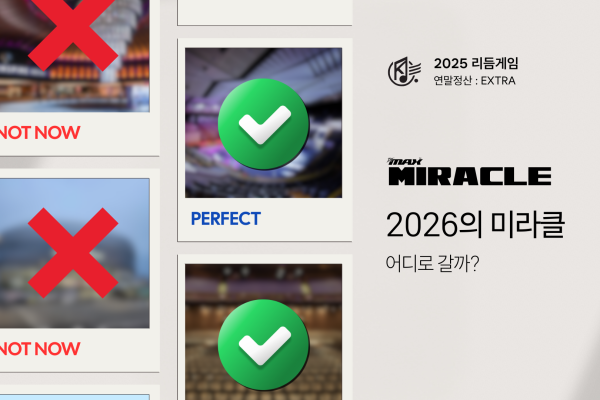This screenshot has height=400, width=600.
Task: Click the green checkmark on the auditorium photo
Action: coord(263,345)
